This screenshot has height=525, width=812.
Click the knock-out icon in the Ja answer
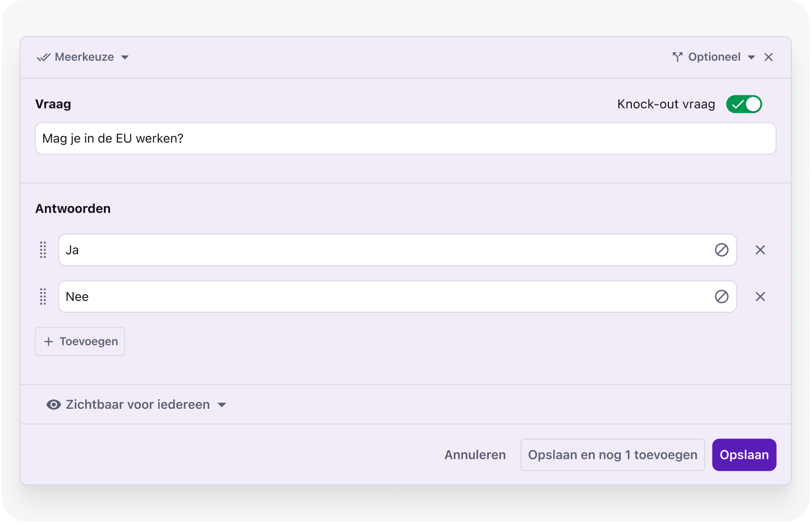point(721,250)
